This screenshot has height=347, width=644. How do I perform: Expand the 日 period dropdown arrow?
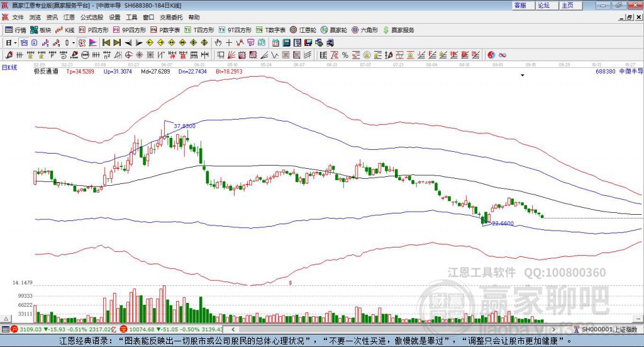click(x=15, y=43)
